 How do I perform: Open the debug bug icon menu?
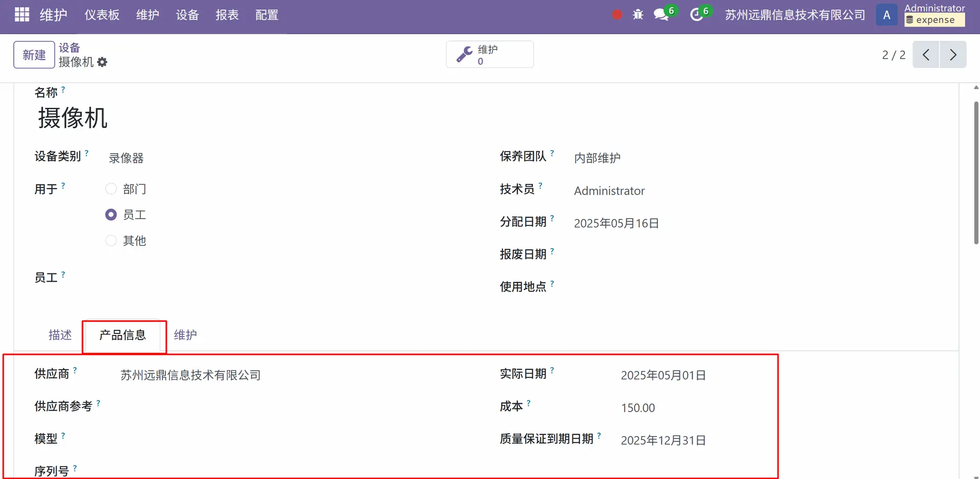click(638, 15)
